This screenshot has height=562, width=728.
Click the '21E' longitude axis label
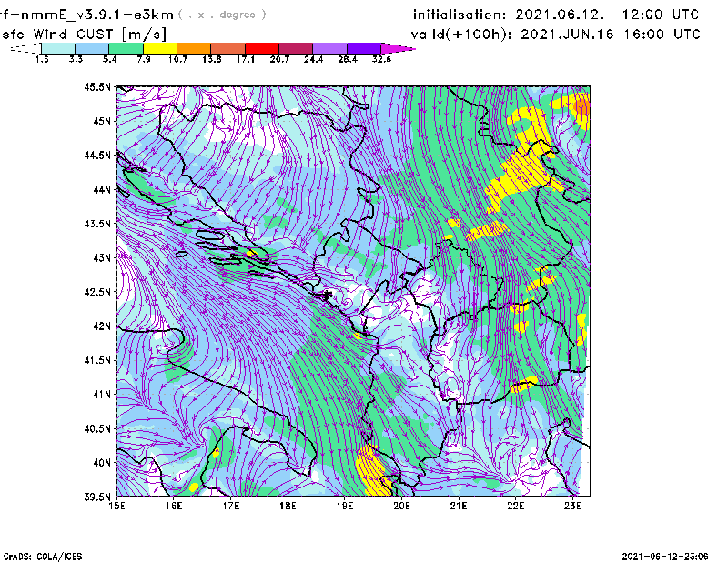459,506
